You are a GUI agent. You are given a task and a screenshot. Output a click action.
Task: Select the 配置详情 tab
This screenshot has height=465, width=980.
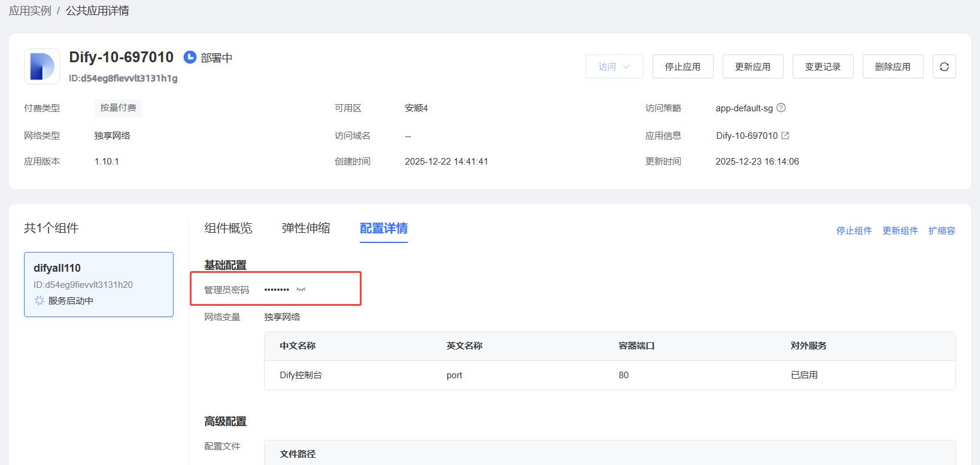tap(383, 228)
